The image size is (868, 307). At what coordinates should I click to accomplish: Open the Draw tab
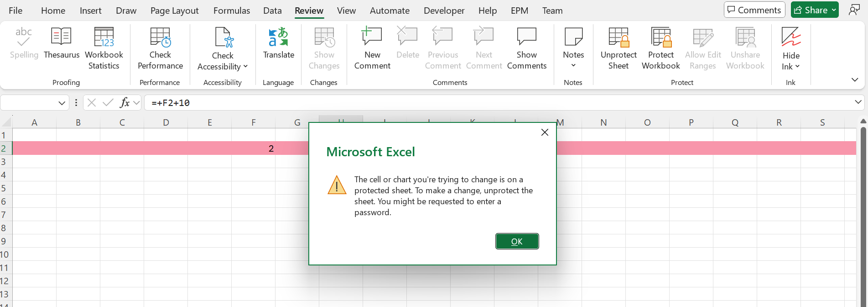tap(126, 11)
